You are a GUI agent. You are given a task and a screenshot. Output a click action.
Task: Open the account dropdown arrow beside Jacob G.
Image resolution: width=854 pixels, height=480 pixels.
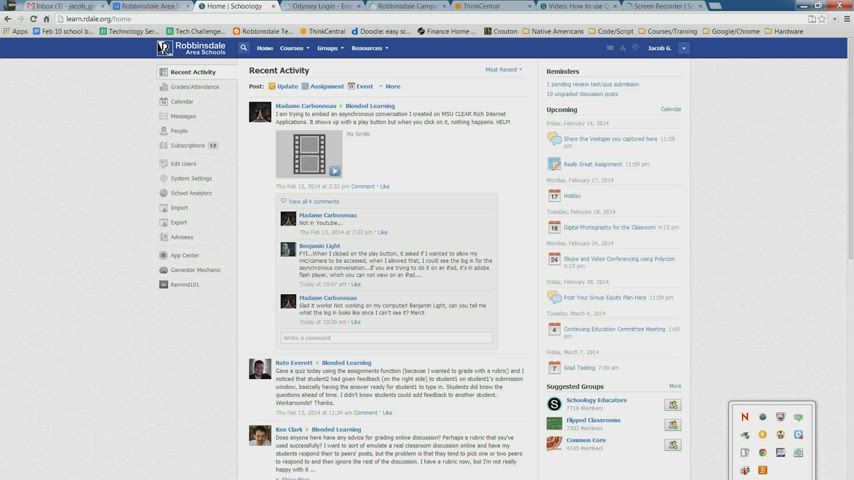click(684, 48)
